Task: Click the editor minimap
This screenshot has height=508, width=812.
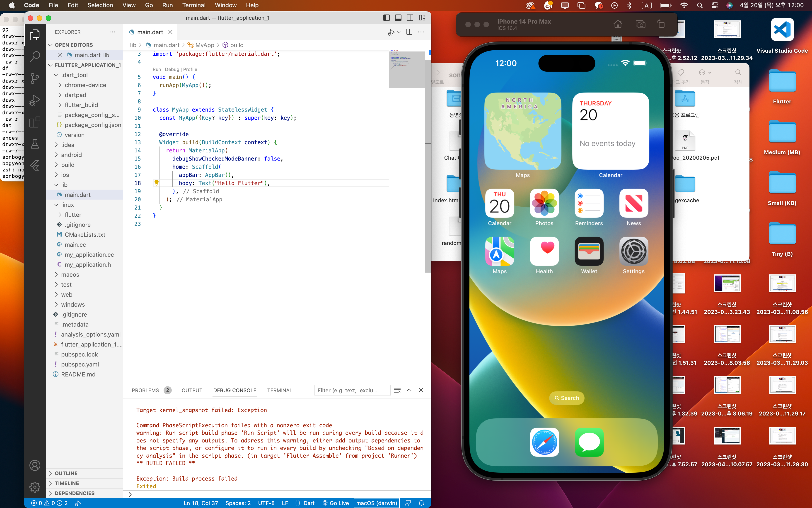Action: click(x=407, y=69)
